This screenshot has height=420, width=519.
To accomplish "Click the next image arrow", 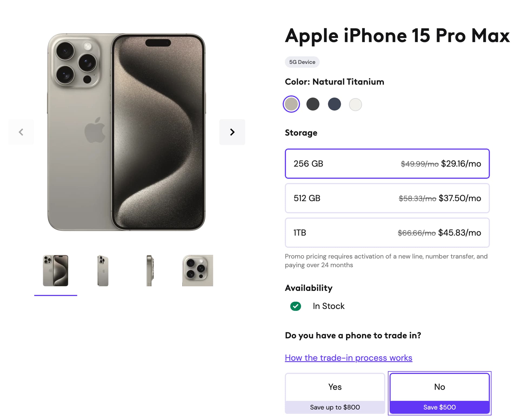I will tap(232, 132).
